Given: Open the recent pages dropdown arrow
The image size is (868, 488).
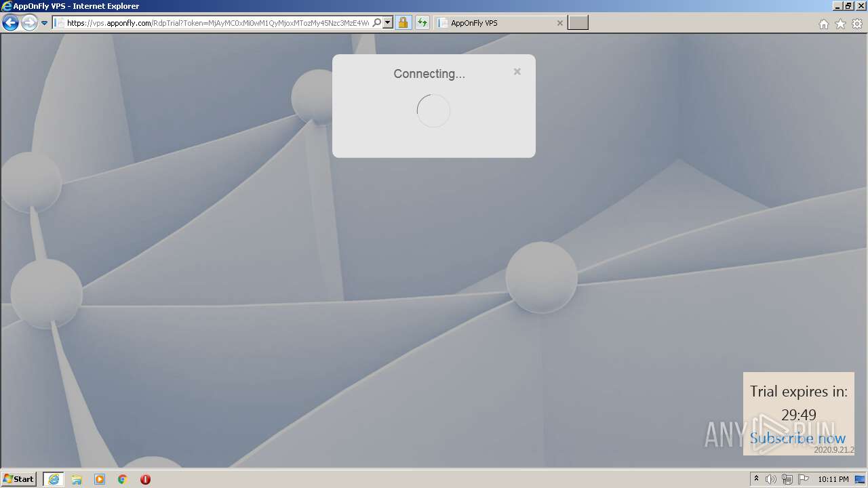Looking at the screenshot, I should click(x=45, y=23).
